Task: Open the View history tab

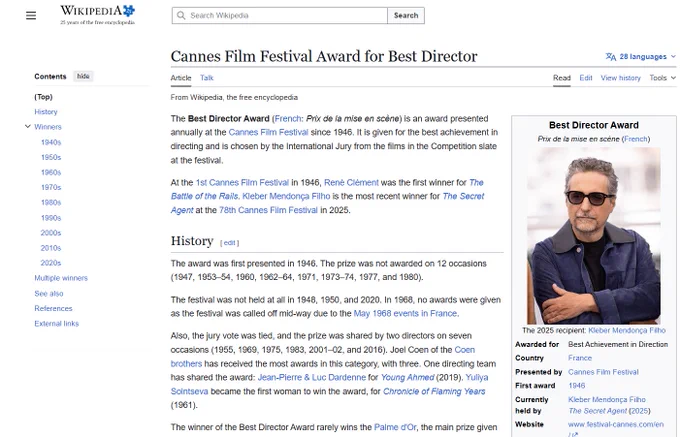Action: click(620, 78)
